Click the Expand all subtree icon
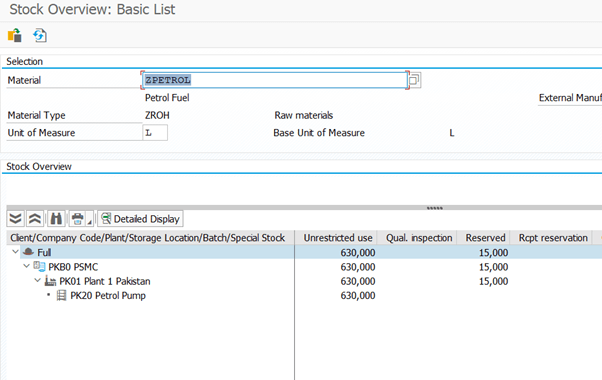This screenshot has width=602, height=380. (15, 219)
